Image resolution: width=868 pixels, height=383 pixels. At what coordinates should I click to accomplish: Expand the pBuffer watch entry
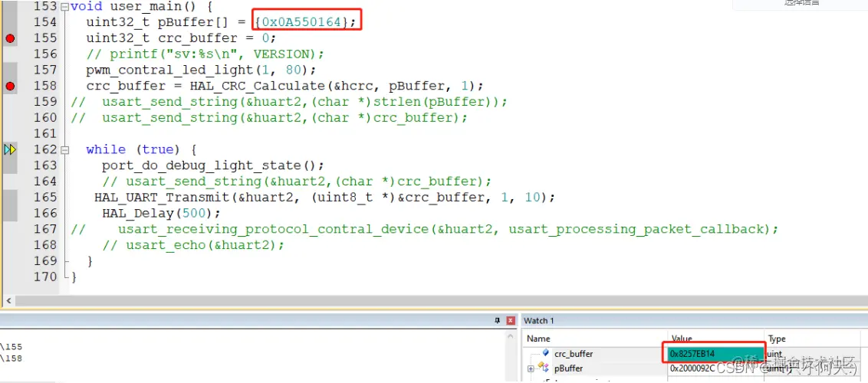pyautogui.click(x=531, y=368)
